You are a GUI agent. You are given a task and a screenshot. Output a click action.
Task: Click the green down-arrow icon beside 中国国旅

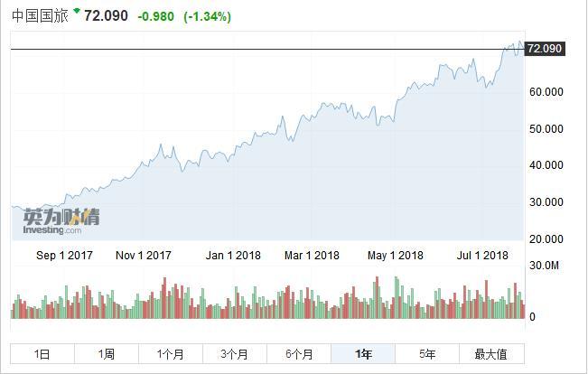(77, 12)
